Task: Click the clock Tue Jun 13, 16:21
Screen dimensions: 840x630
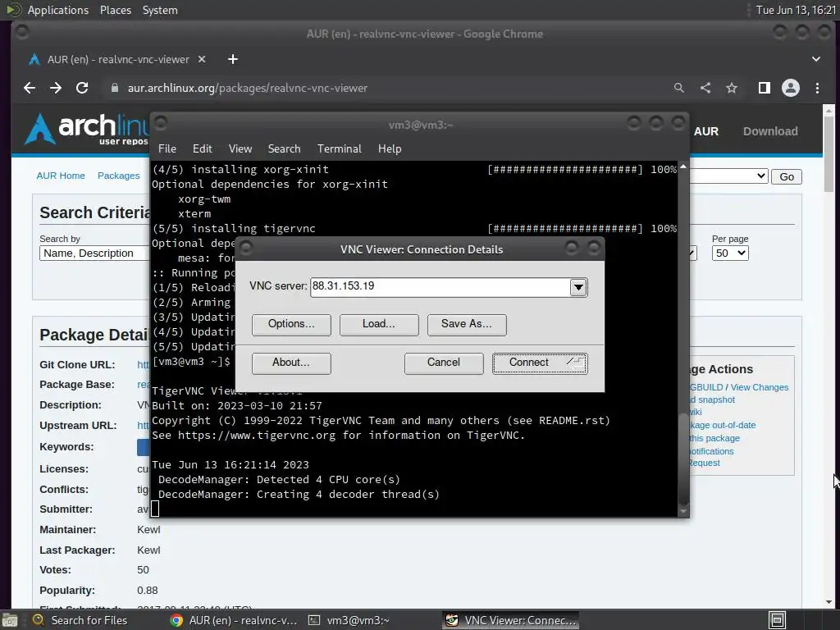Action: point(796,10)
